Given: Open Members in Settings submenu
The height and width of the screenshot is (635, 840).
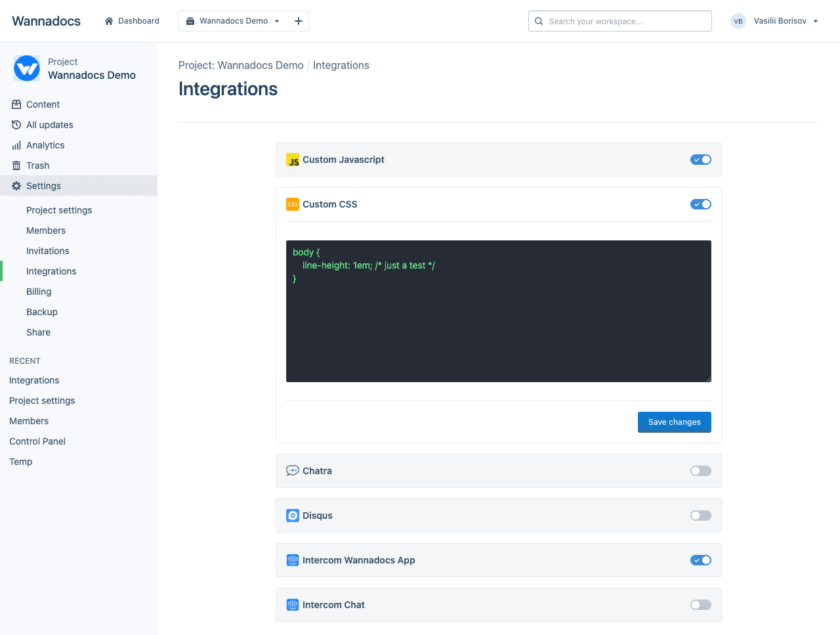Looking at the screenshot, I should 46,230.
